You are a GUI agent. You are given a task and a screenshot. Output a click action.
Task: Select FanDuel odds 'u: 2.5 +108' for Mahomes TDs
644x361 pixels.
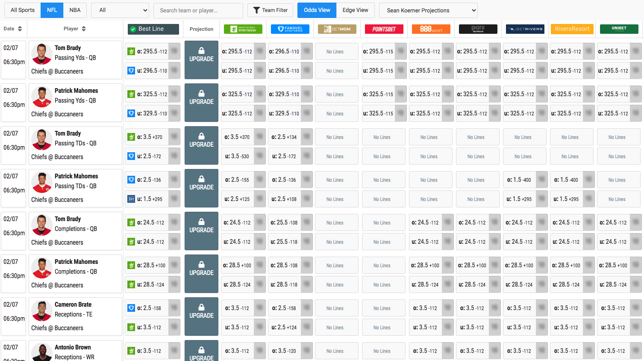point(290,199)
